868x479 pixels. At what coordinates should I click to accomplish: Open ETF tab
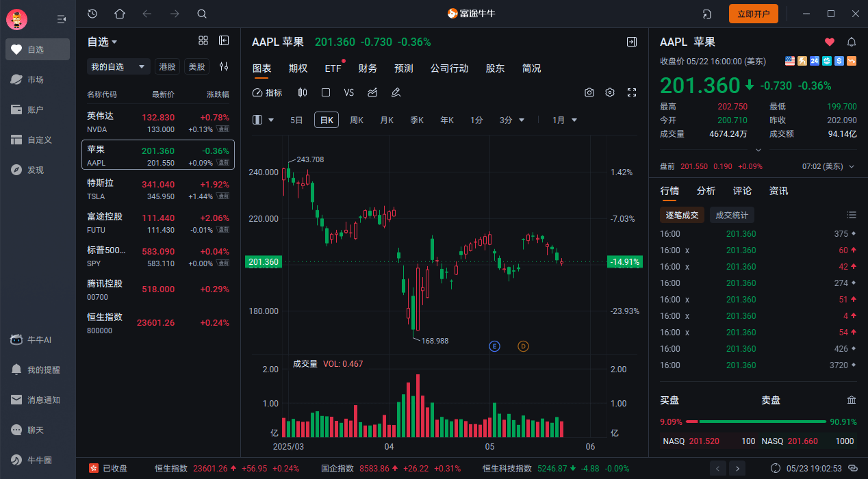333,68
